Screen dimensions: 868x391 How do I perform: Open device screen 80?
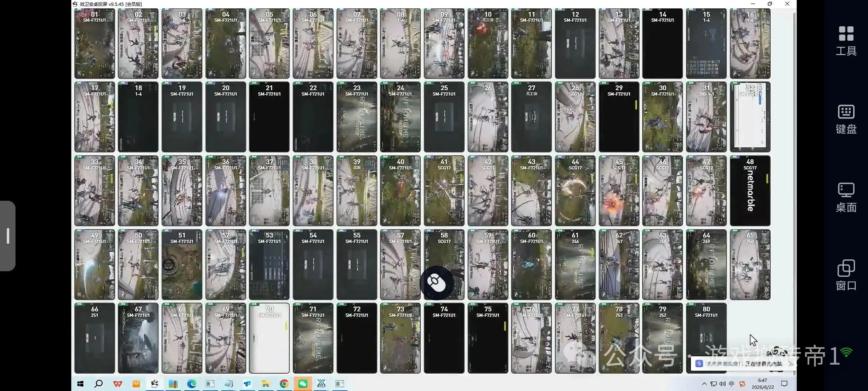click(x=706, y=338)
